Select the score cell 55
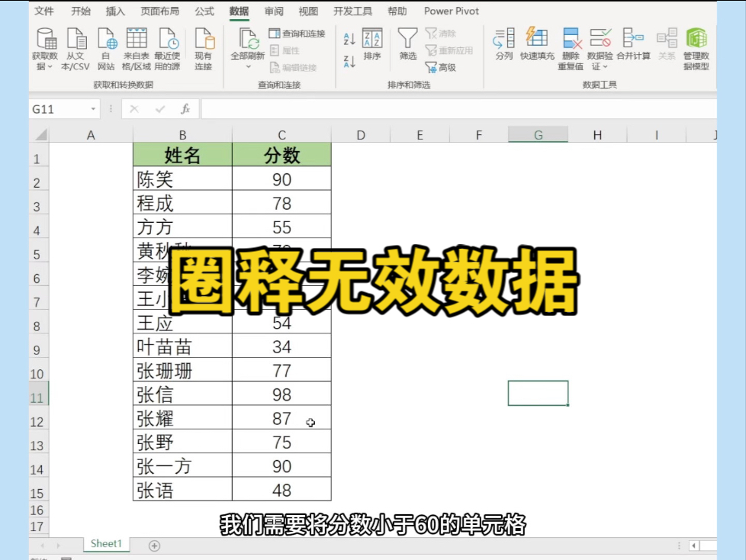Viewport: 746px width, 560px height. point(281,227)
